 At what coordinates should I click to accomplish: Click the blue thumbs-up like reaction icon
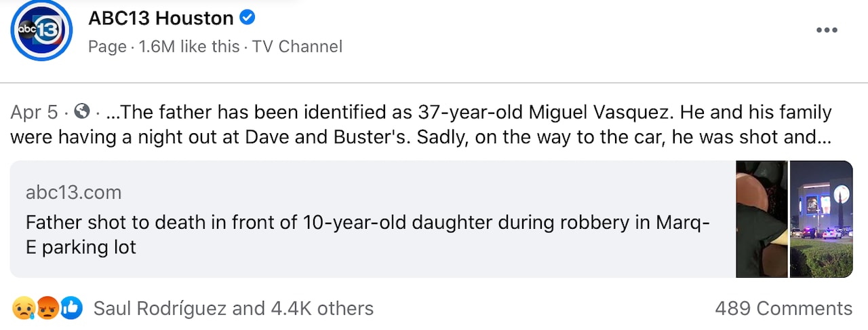[x=71, y=309]
